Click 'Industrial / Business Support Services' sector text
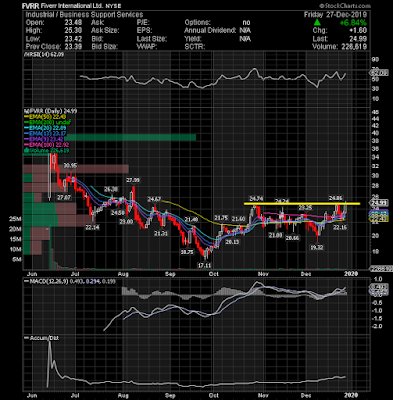The width and height of the screenshot is (393, 400). click(x=84, y=15)
